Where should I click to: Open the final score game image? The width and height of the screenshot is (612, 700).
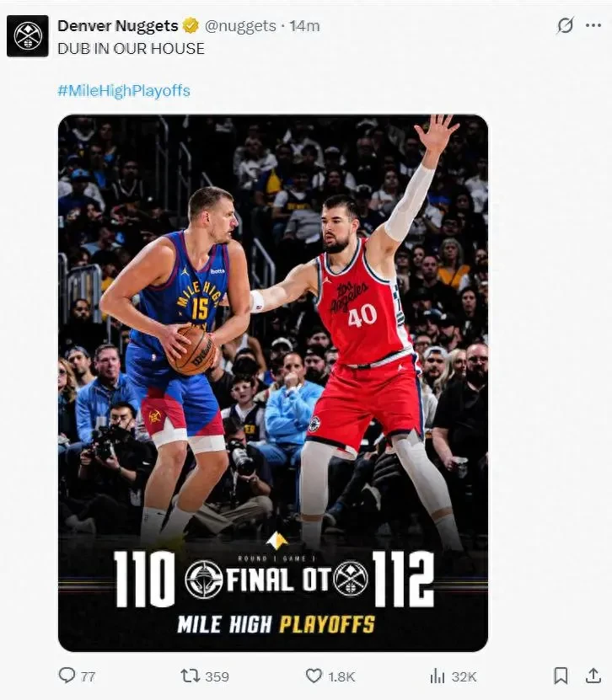(x=273, y=383)
